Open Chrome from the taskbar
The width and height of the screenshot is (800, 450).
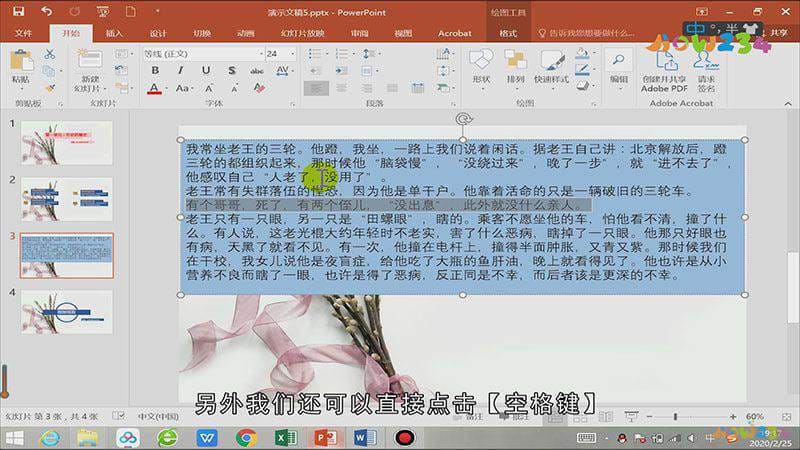coord(246,438)
